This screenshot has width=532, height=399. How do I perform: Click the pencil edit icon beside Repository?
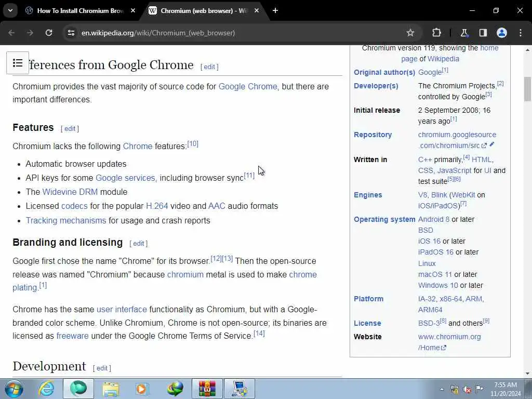point(492,144)
